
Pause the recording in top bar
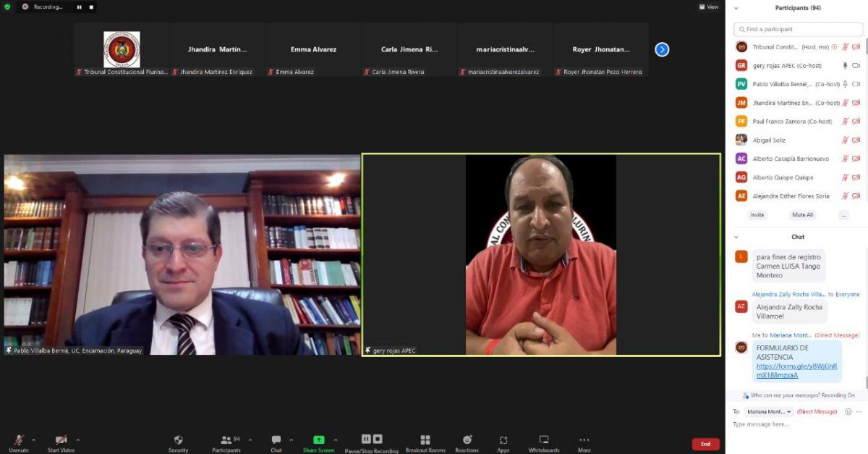(80, 7)
